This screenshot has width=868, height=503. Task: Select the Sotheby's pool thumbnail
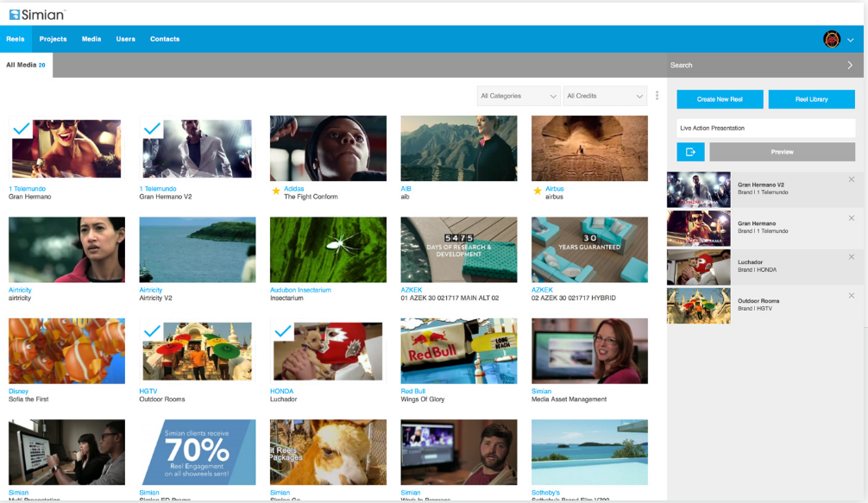click(589, 452)
